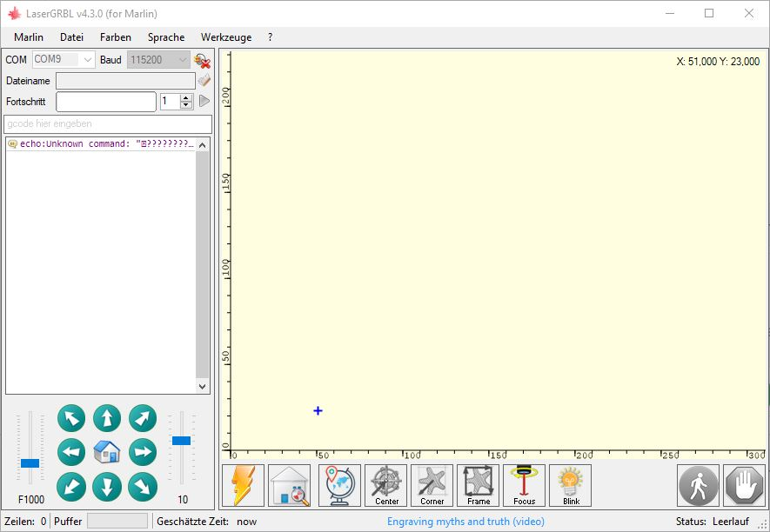
Task: Click the walking man motion icon
Action: 697,485
